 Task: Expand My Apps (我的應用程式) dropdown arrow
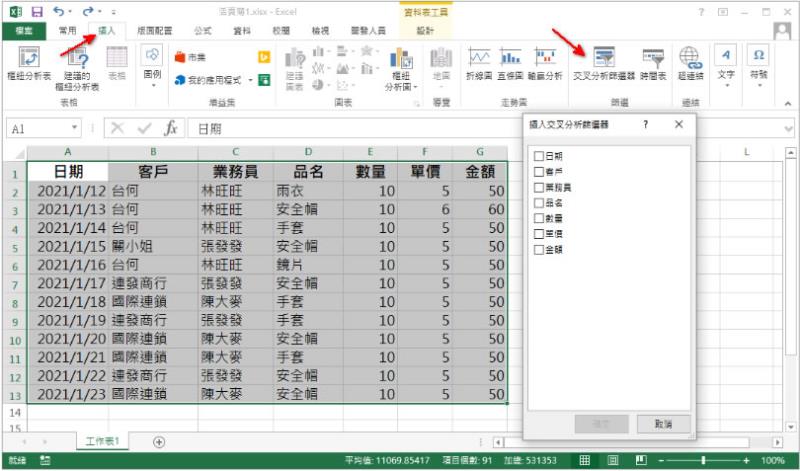click(251, 80)
